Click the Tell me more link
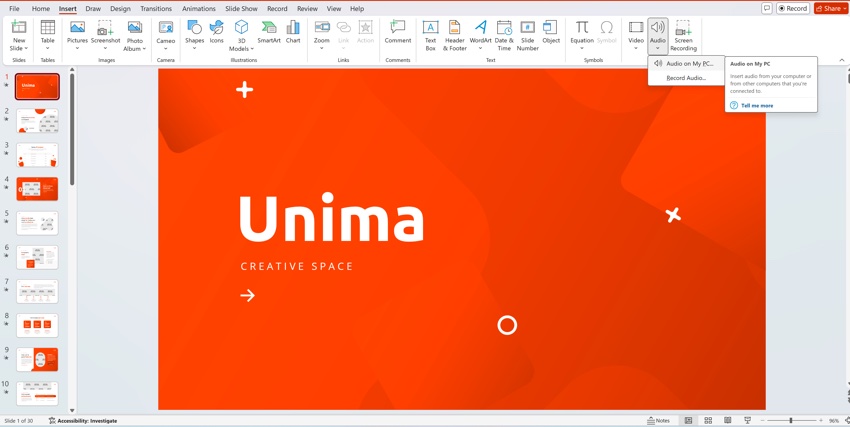The height and width of the screenshot is (427, 850). [x=757, y=106]
